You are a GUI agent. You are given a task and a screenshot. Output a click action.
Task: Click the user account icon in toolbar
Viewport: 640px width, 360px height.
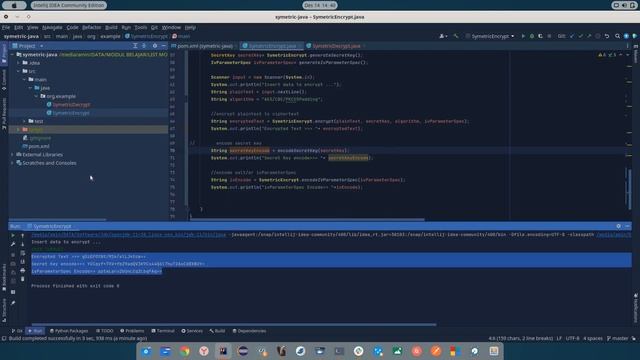point(442,36)
